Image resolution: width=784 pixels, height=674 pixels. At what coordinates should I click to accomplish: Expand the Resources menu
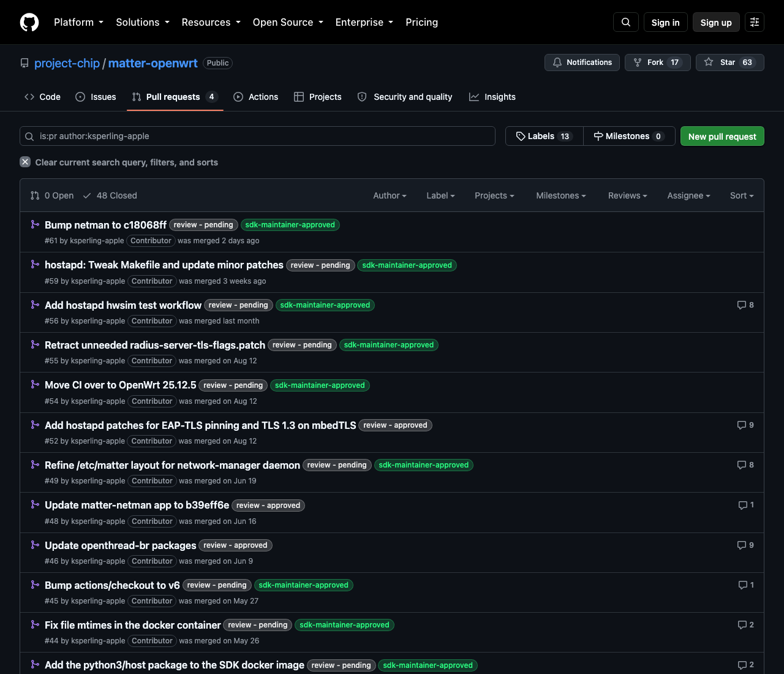tap(211, 22)
